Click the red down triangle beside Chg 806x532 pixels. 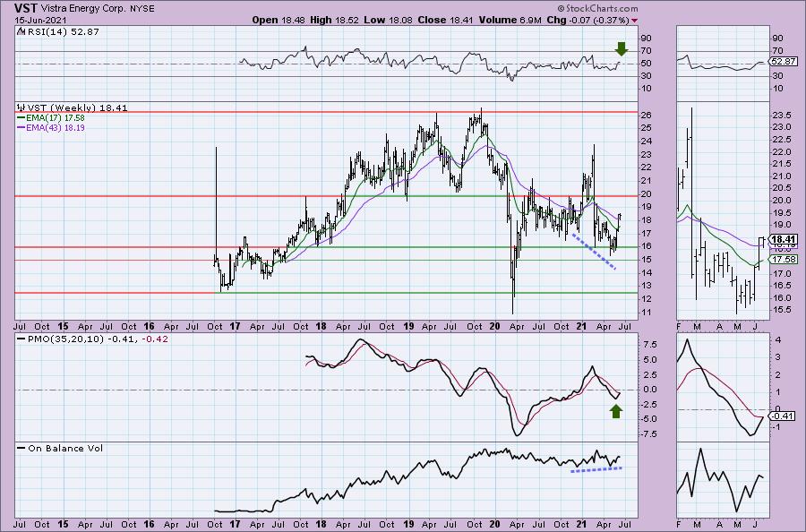(634, 21)
